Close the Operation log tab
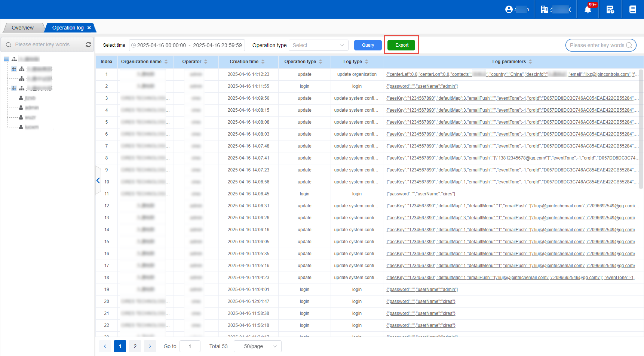This screenshot has width=644, height=356. point(89,28)
